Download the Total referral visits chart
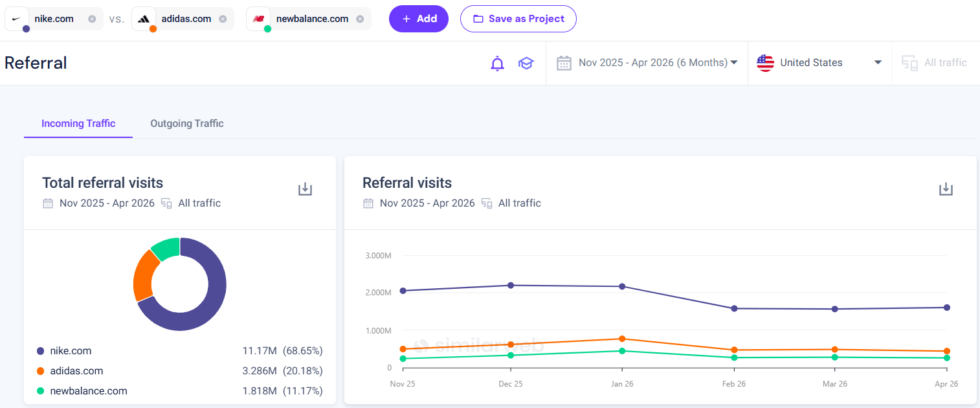Viewport: 980px width, 408px height. (305, 189)
